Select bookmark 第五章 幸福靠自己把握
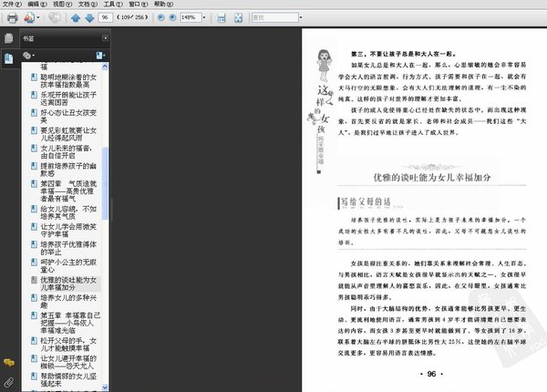 [70, 323]
